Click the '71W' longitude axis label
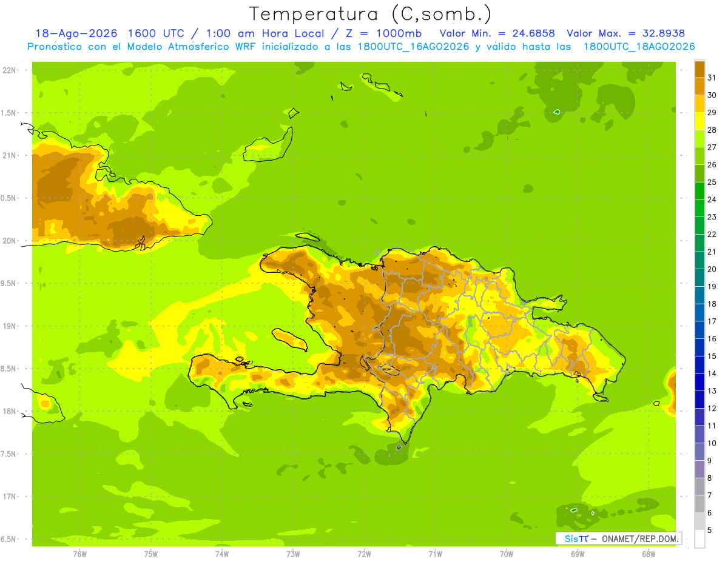 [x=435, y=554]
